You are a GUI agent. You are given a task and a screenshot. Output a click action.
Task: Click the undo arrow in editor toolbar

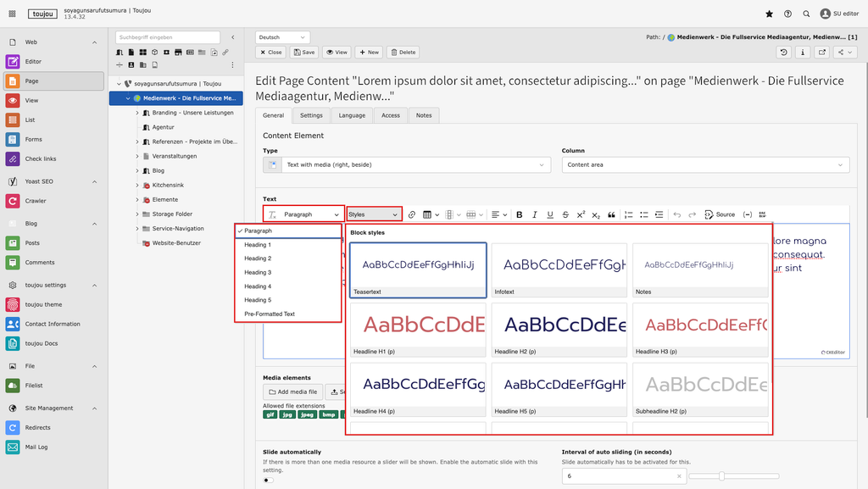point(676,214)
